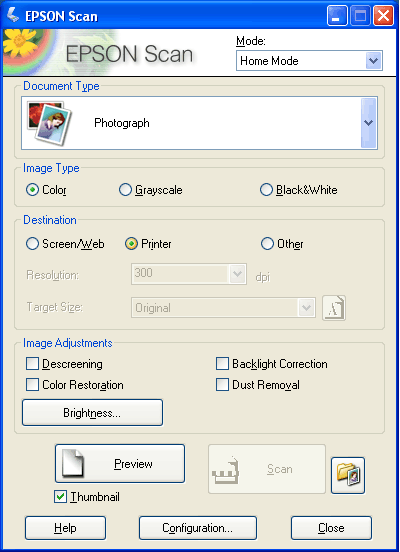Enable the Dust Removal checkbox
Image resolution: width=400 pixels, height=552 pixels.
click(258, 385)
